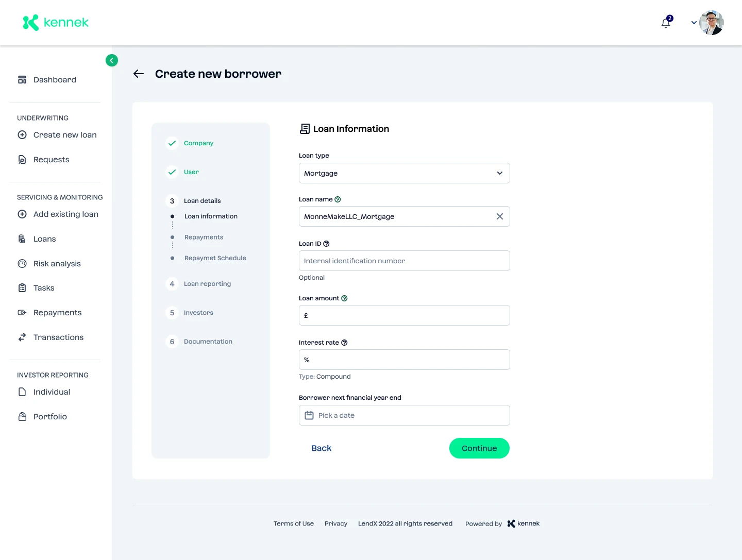Open Portfolio reporting
The height and width of the screenshot is (560, 742).
pyautogui.click(x=50, y=417)
